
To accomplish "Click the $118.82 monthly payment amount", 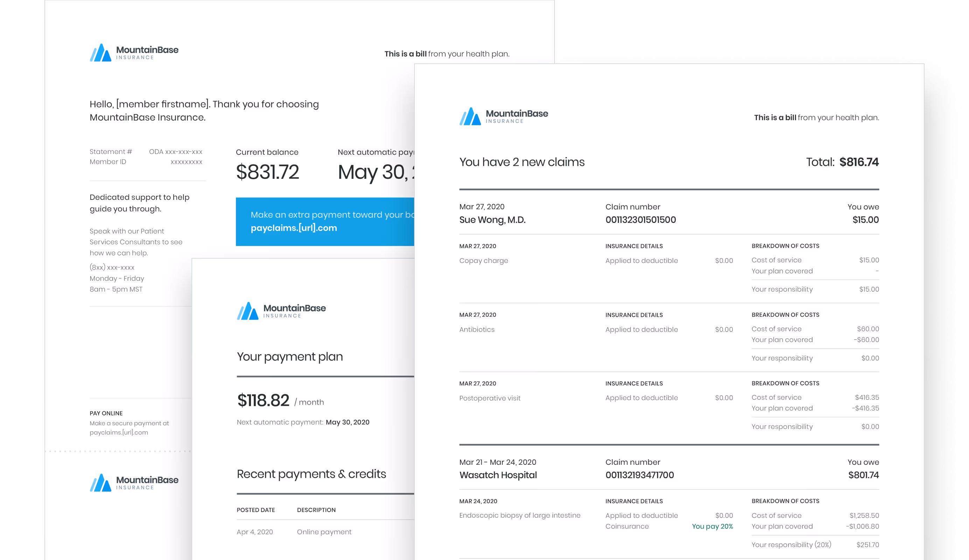I will click(x=263, y=400).
